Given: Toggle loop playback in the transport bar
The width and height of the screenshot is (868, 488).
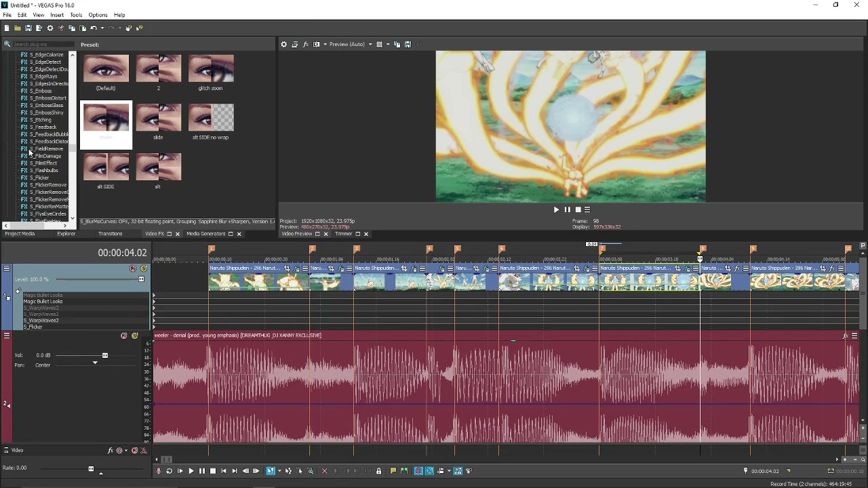Looking at the screenshot, I should [169, 471].
